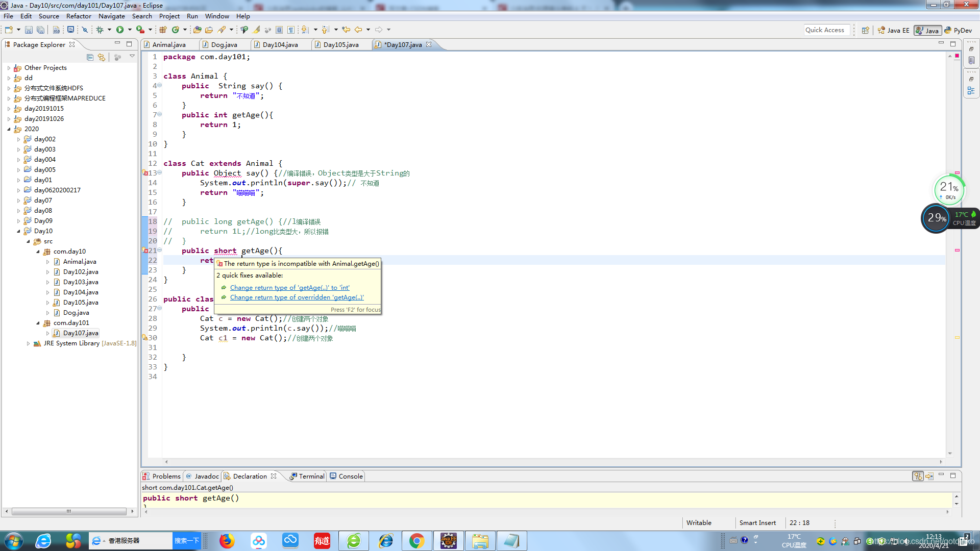This screenshot has height=551, width=980.
Task: Click the Save All toolbar icon
Action: click(41, 30)
